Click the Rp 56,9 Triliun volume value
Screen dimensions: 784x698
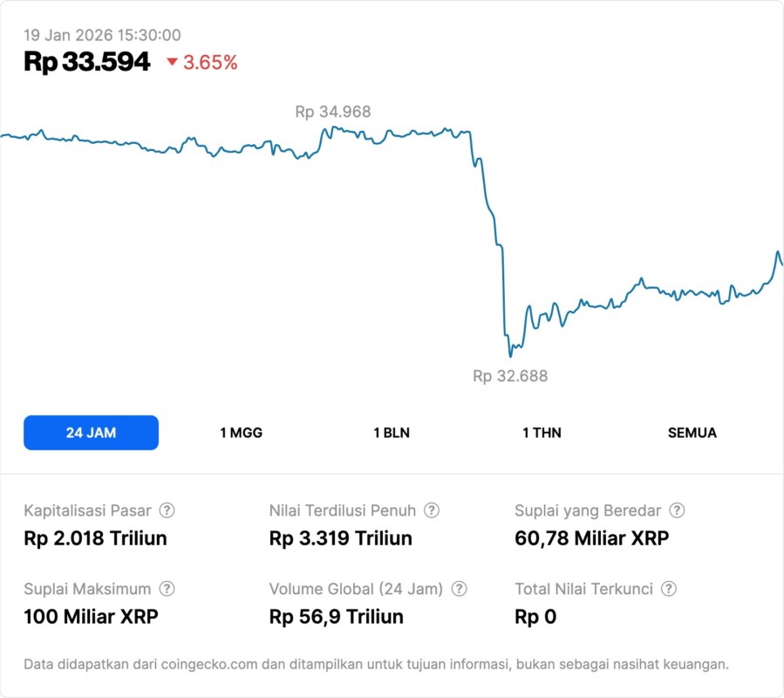click(x=337, y=617)
